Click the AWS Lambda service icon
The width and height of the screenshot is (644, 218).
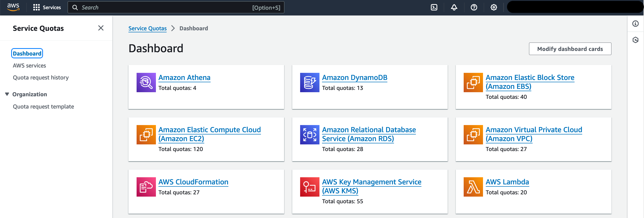[x=473, y=187]
